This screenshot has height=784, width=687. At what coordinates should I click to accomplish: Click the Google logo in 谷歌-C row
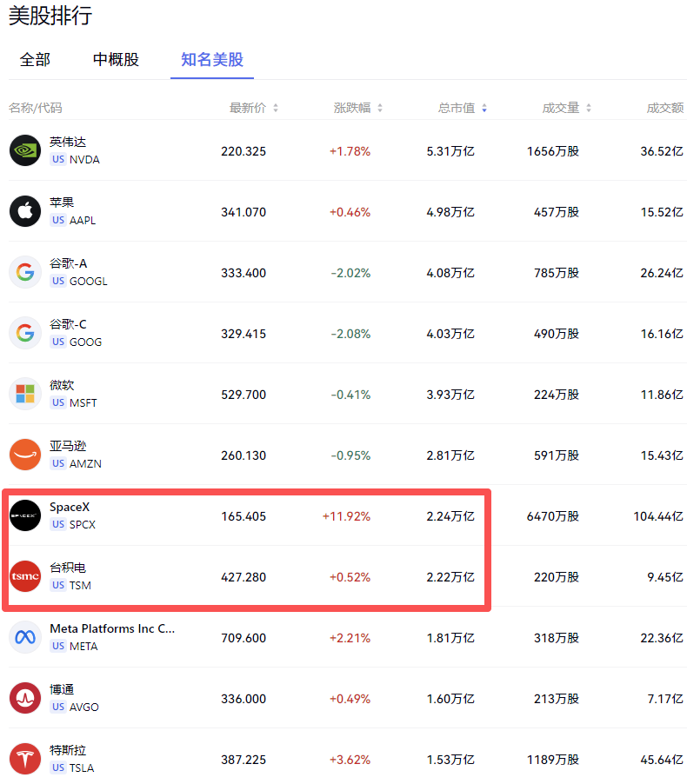(25, 333)
